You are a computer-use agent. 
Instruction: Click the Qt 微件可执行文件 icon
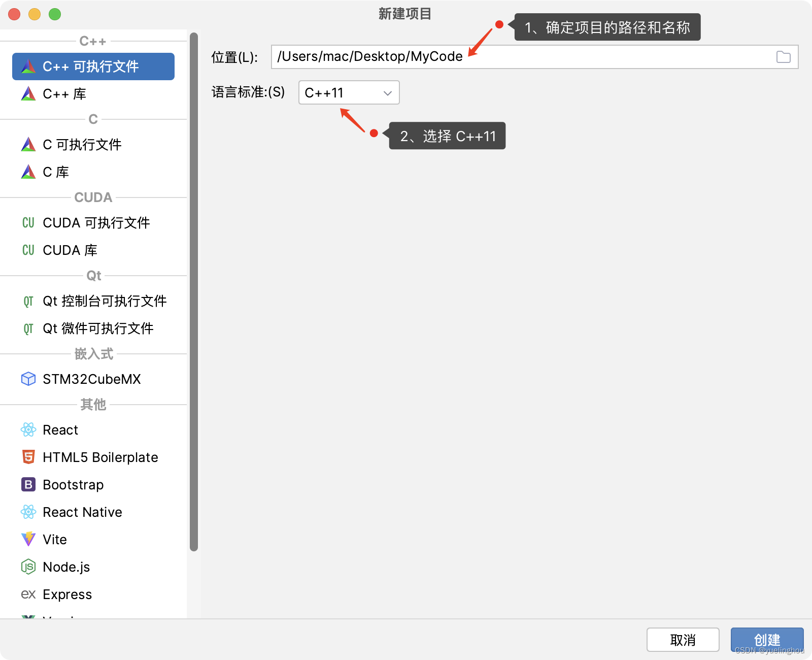(28, 329)
